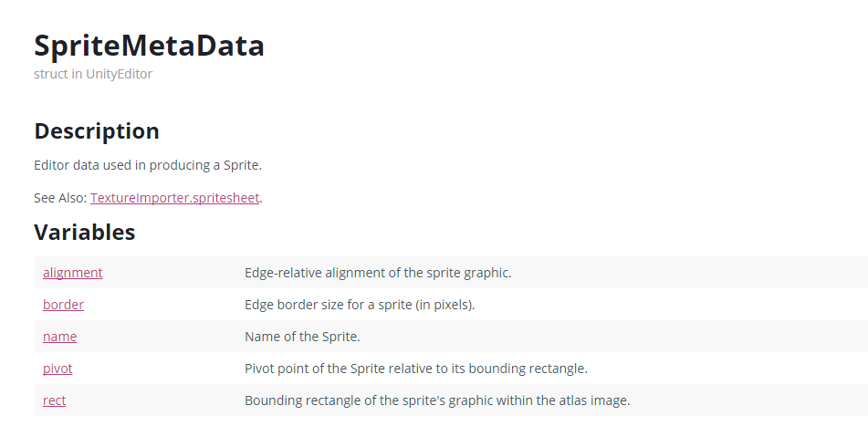Open the alignment variable link
This screenshot has height=447, width=868.
72,273
